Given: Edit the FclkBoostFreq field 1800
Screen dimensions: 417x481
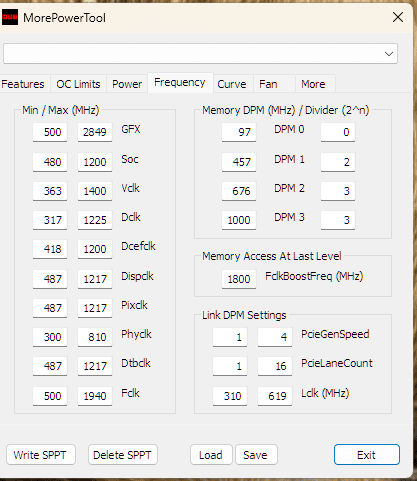Looking at the screenshot, I should point(239,279).
